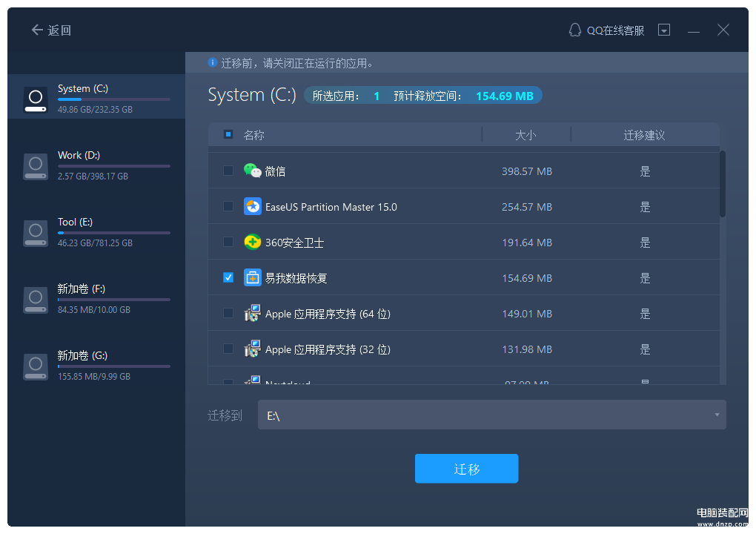Click the 微信 WeChat icon

[253, 171]
